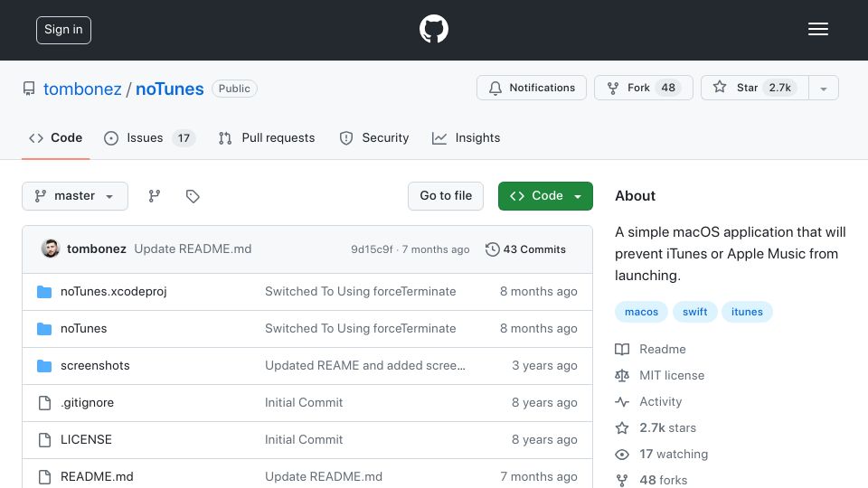Open the tombonez avatar profile picture
This screenshot has height=488, width=868.
point(51,249)
